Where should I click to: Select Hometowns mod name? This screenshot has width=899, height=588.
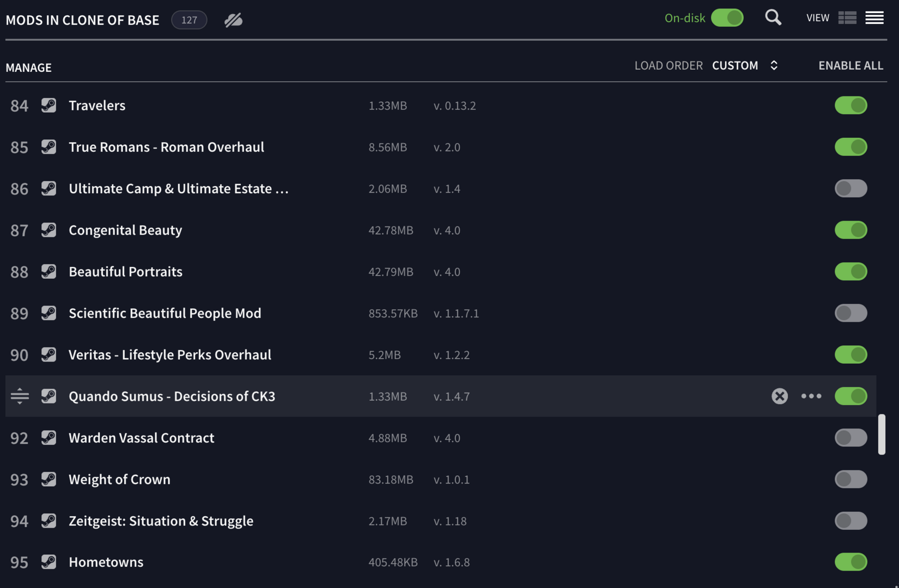tap(106, 562)
